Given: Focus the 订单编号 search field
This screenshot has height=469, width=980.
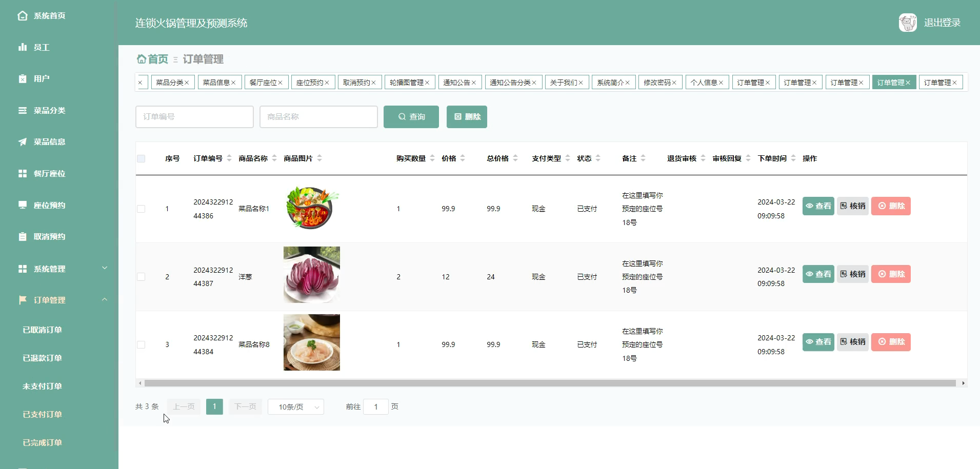Looking at the screenshot, I should coord(194,117).
